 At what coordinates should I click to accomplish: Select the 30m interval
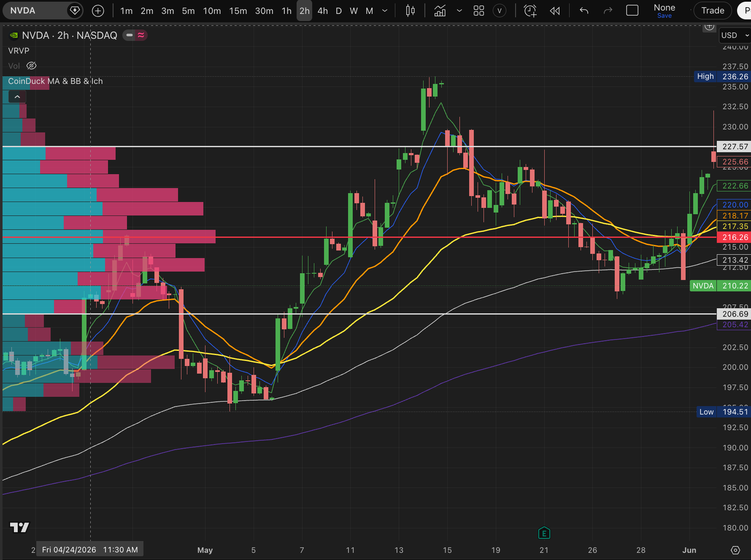point(264,11)
